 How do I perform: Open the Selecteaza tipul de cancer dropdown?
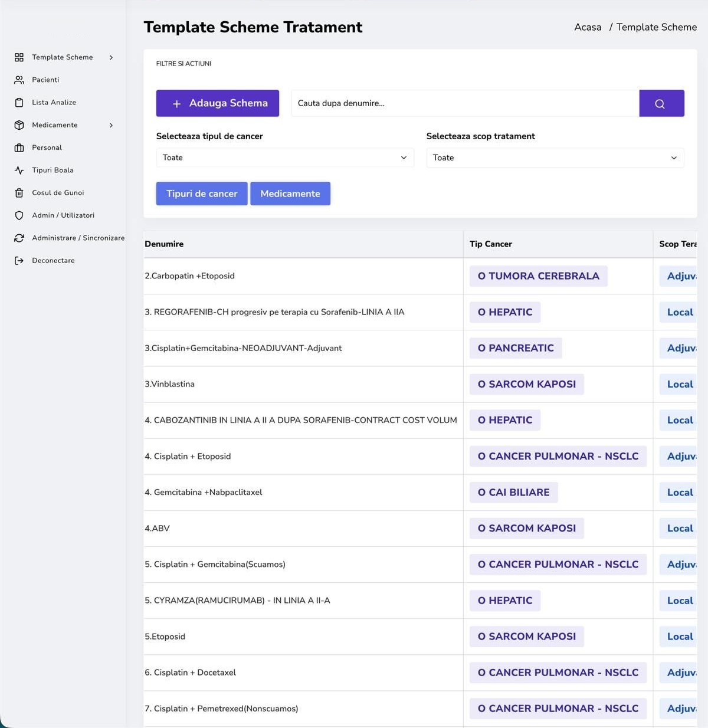click(285, 158)
